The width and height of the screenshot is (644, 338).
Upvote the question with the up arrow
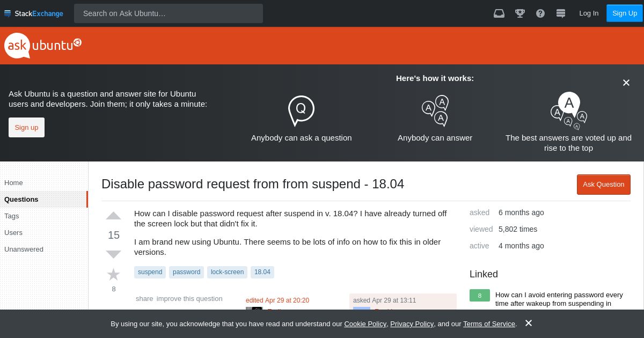(x=113, y=216)
